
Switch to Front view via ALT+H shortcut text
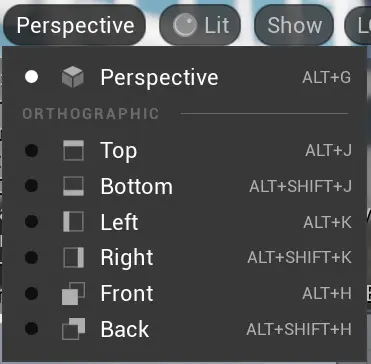click(327, 293)
